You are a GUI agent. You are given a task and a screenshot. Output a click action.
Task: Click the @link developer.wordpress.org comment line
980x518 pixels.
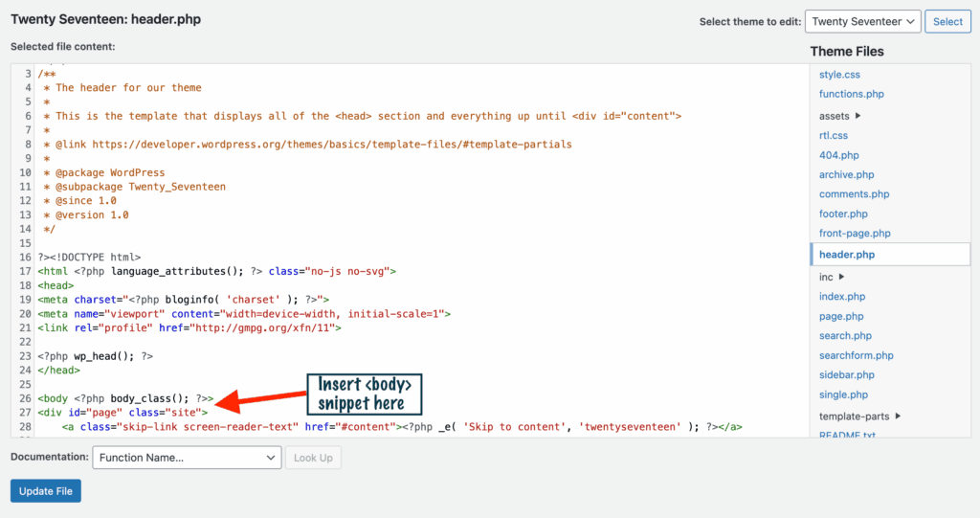(x=307, y=145)
